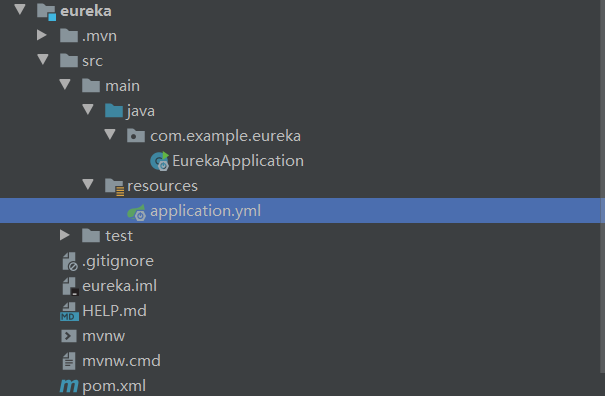This screenshot has width=605, height=396.
Task: Select eureka.iml in the tree
Action: 120,286
